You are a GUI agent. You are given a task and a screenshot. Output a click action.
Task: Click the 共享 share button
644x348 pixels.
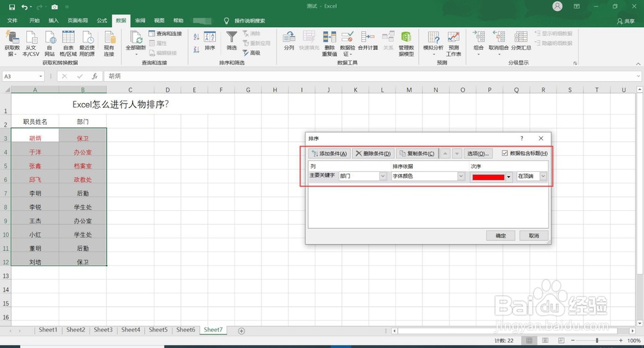[626, 21]
